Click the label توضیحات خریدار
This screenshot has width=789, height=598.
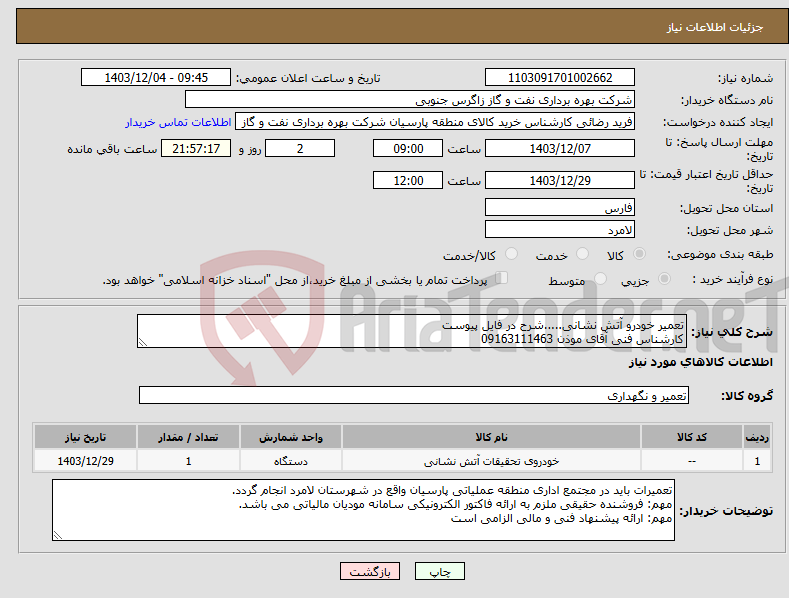tap(726, 511)
